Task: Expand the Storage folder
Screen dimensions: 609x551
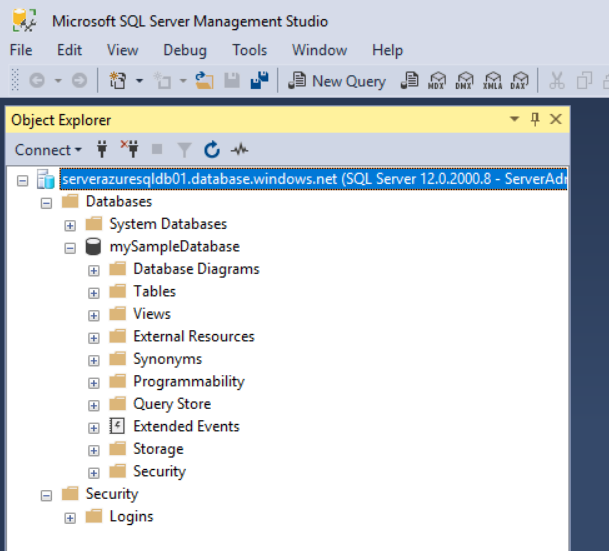Action: [94, 450]
